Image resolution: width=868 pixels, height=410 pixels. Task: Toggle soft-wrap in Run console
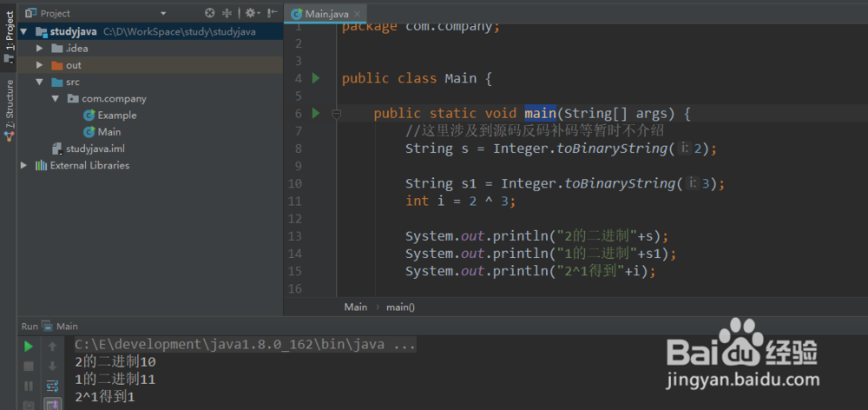pyautogui.click(x=53, y=386)
